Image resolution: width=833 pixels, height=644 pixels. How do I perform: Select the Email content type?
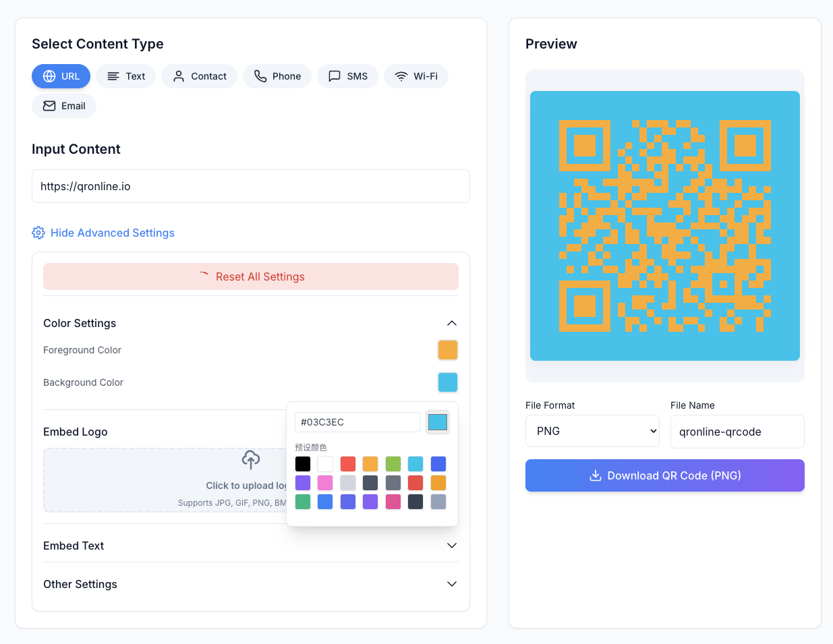click(64, 106)
